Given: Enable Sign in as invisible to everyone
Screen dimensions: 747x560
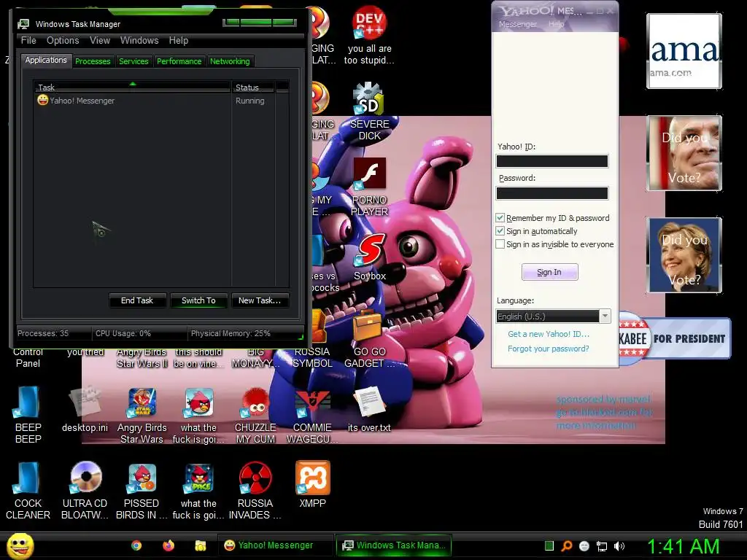Looking at the screenshot, I should click(x=500, y=244).
